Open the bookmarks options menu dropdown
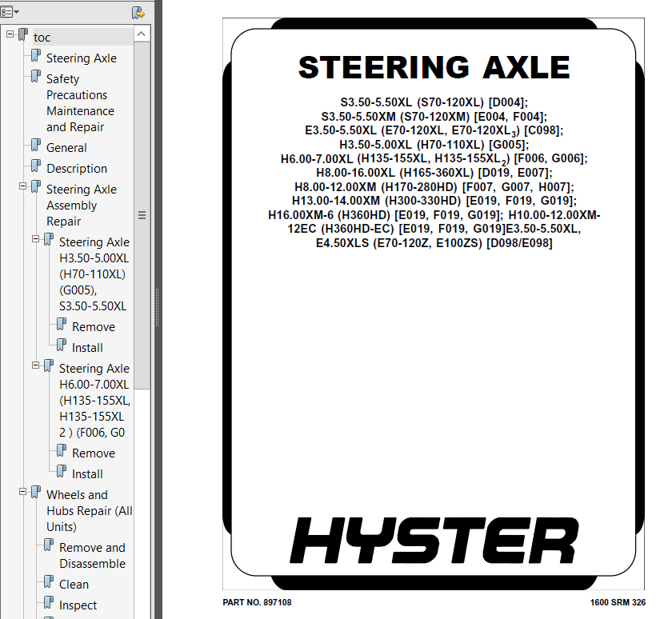 point(10,12)
